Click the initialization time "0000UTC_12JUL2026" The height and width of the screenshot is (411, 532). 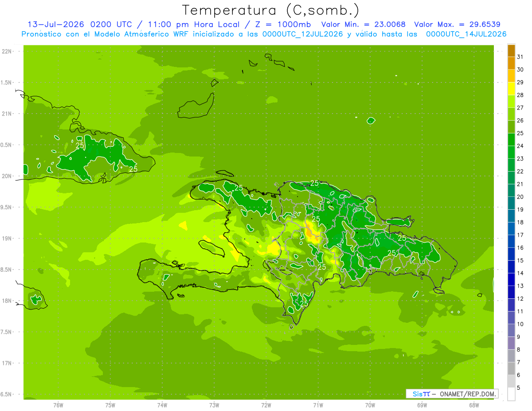[x=302, y=34]
